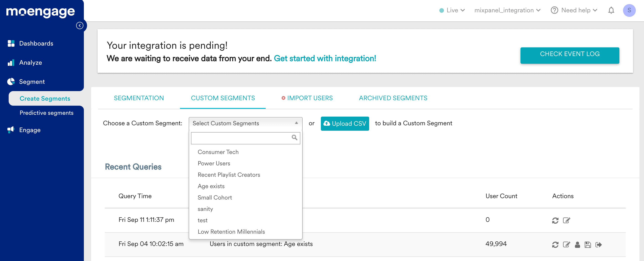644x261 pixels.
Task: Switch to ARCHIVED SEGMENTS tab
Action: click(393, 98)
